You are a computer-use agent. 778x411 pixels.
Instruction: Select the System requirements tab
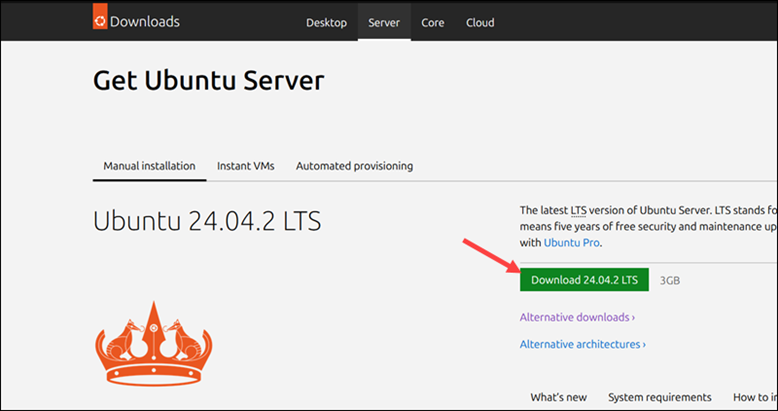click(x=660, y=398)
